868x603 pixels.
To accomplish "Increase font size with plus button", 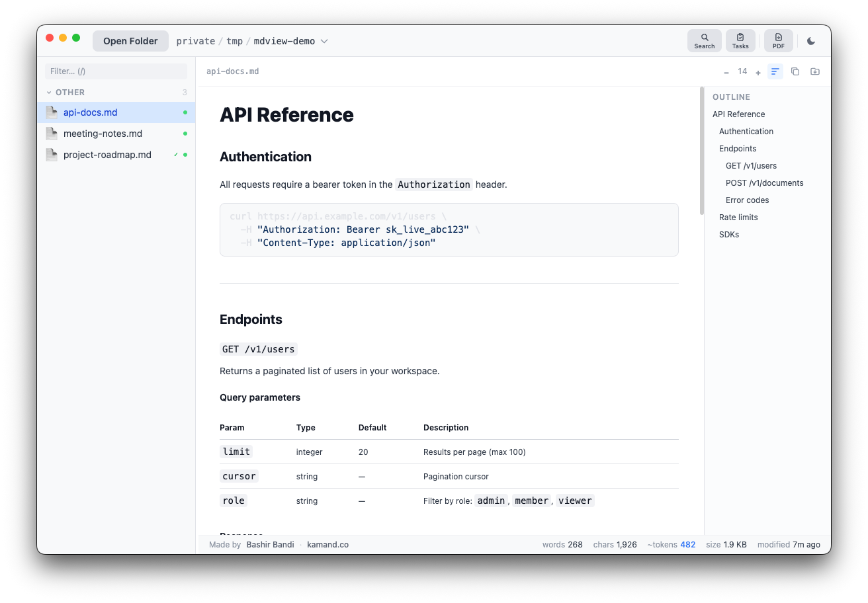I will pyautogui.click(x=758, y=72).
